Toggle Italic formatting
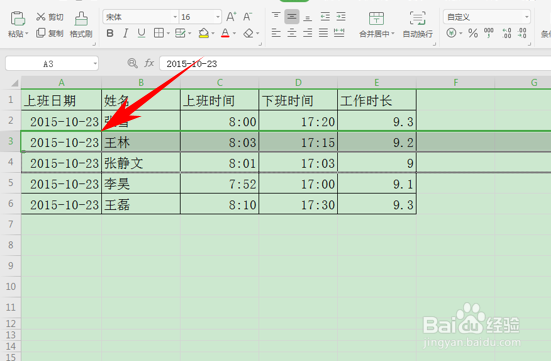Viewport: 551px width, 362px height. pyautogui.click(x=125, y=33)
